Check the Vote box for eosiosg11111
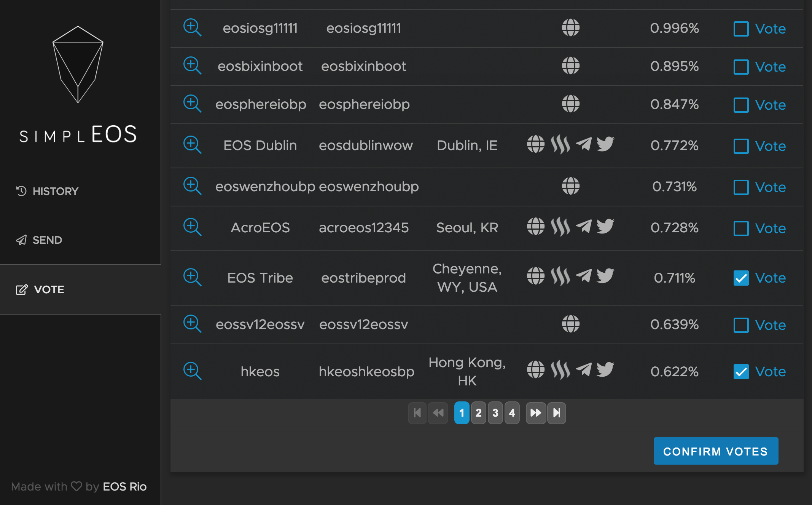Image resolution: width=812 pixels, height=505 pixels. click(741, 29)
